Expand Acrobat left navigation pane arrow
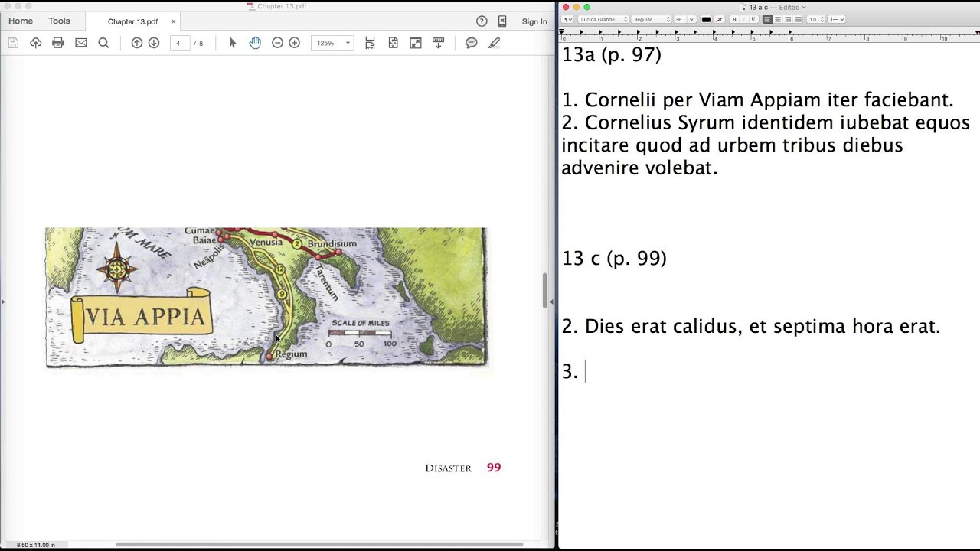Viewport: 980px width, 551px height. click(x=2, y=302)
